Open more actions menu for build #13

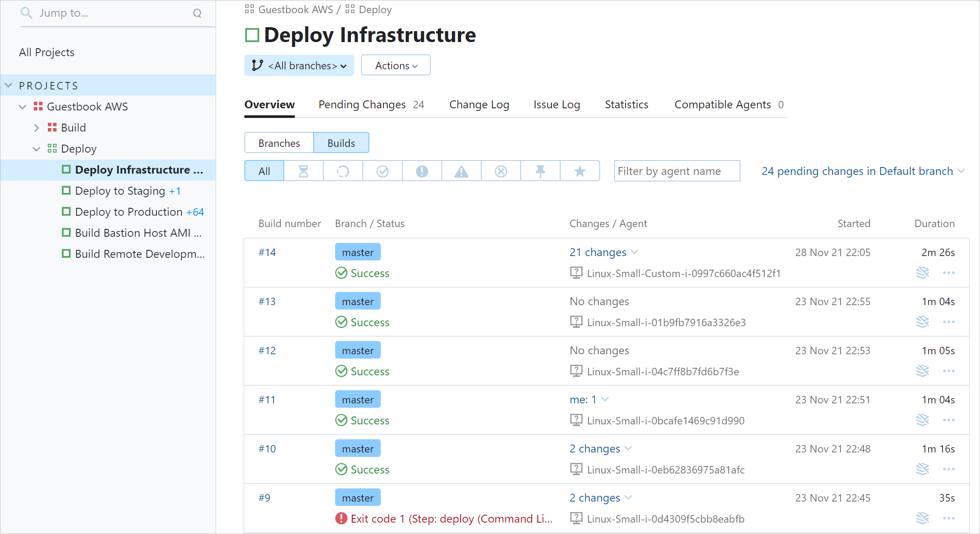tap(948, 321)
